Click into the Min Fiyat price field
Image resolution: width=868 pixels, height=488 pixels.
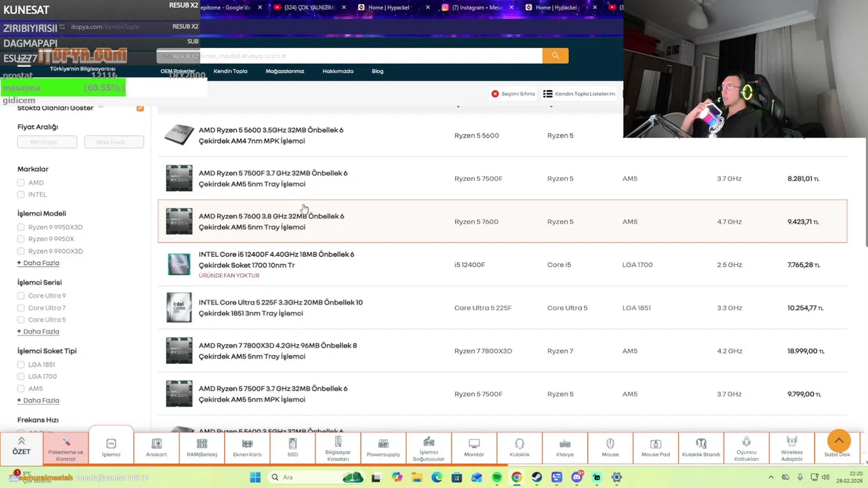coord(47,142)
